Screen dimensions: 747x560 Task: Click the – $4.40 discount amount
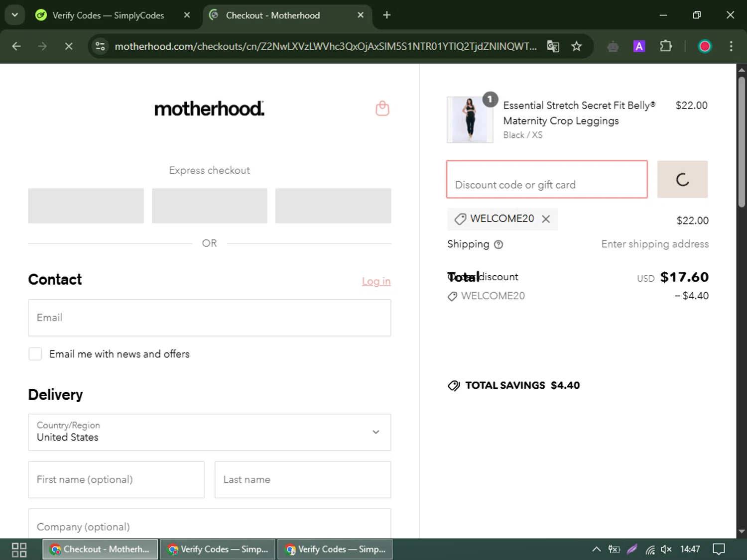point(692,296)
